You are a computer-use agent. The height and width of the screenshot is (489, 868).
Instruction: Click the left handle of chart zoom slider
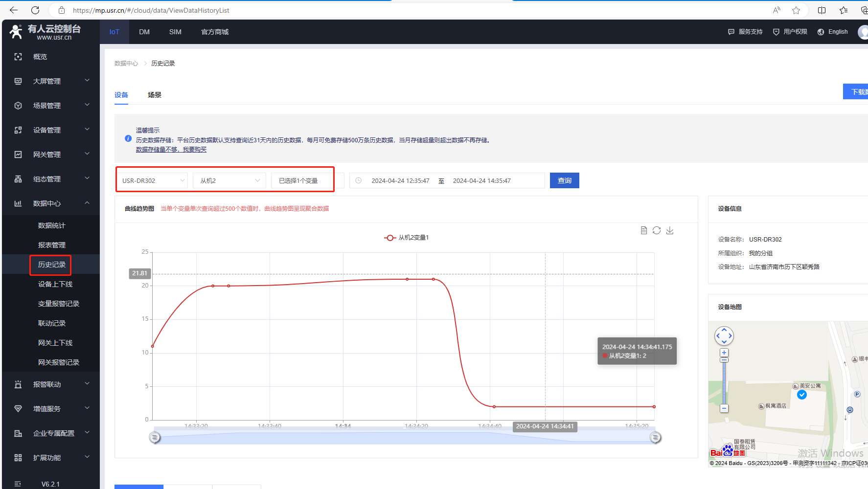(155, 437)
